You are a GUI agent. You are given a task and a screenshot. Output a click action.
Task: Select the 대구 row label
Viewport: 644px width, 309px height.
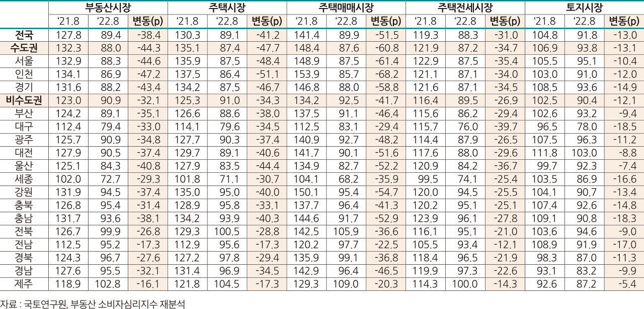24,127
